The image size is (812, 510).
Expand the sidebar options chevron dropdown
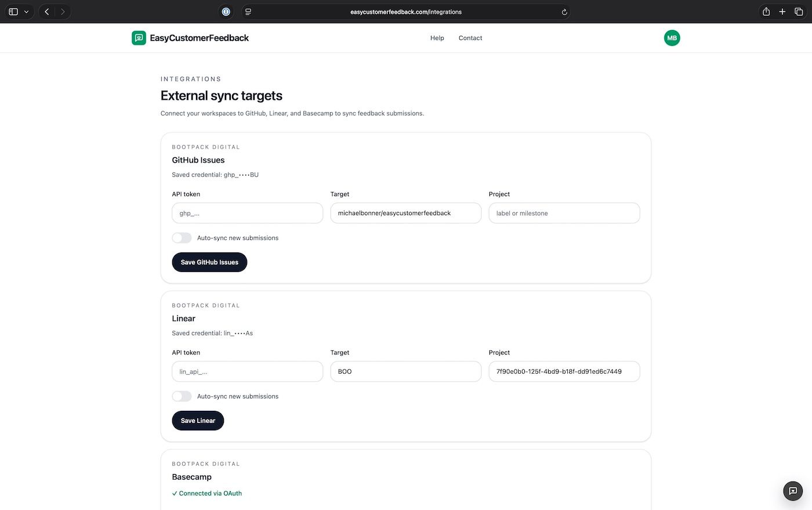point(26,11)
